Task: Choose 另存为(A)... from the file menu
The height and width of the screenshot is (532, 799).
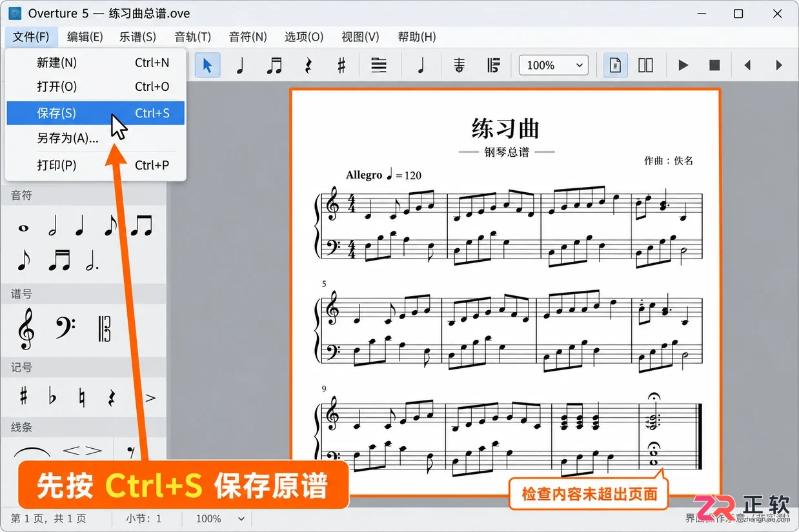Action: tap(96, 138)
